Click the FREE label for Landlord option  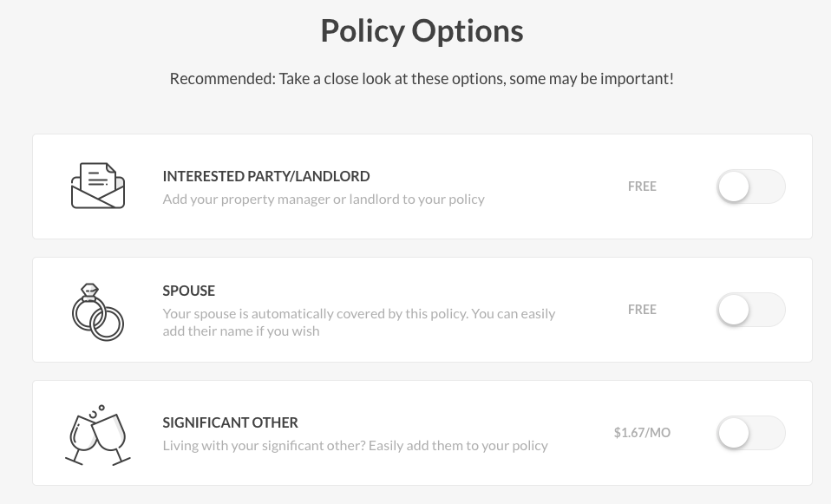642,187
